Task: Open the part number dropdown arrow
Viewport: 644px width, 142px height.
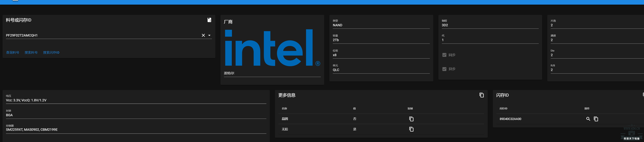Action: coord(210,35)
